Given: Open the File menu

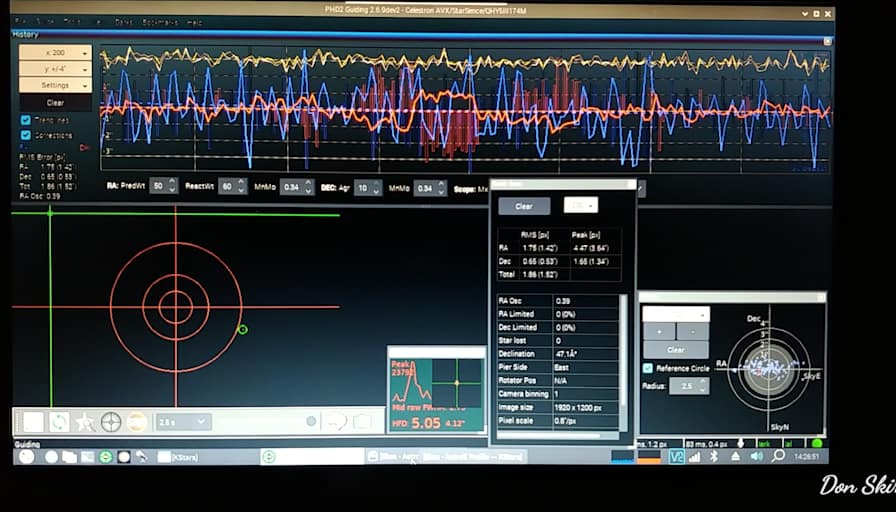Looking at the screenshot, I should point(21,22).
